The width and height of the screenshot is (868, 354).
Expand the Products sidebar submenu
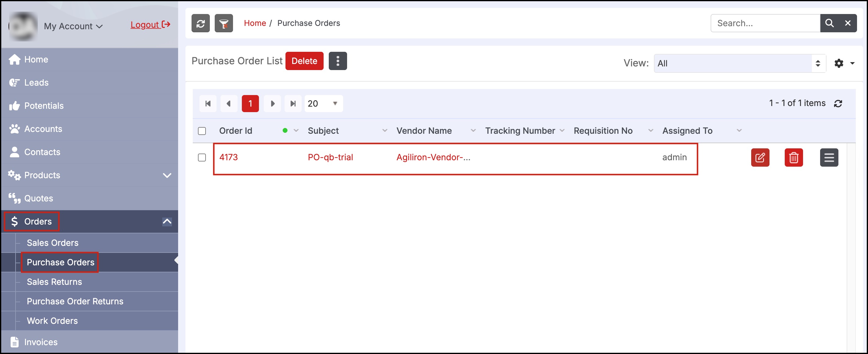(x=167, y=175)
